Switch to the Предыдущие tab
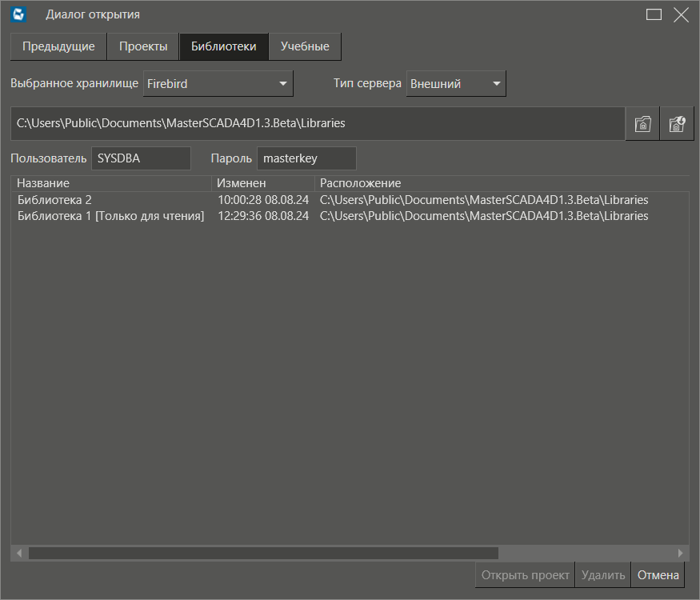Viewport: 700px width, 600px height. pos(58,46)
